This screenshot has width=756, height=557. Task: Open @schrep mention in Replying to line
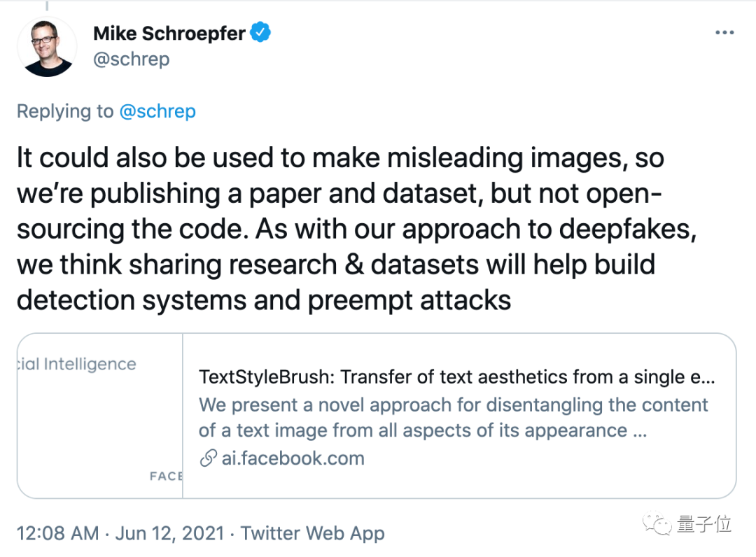click(157, 111)
